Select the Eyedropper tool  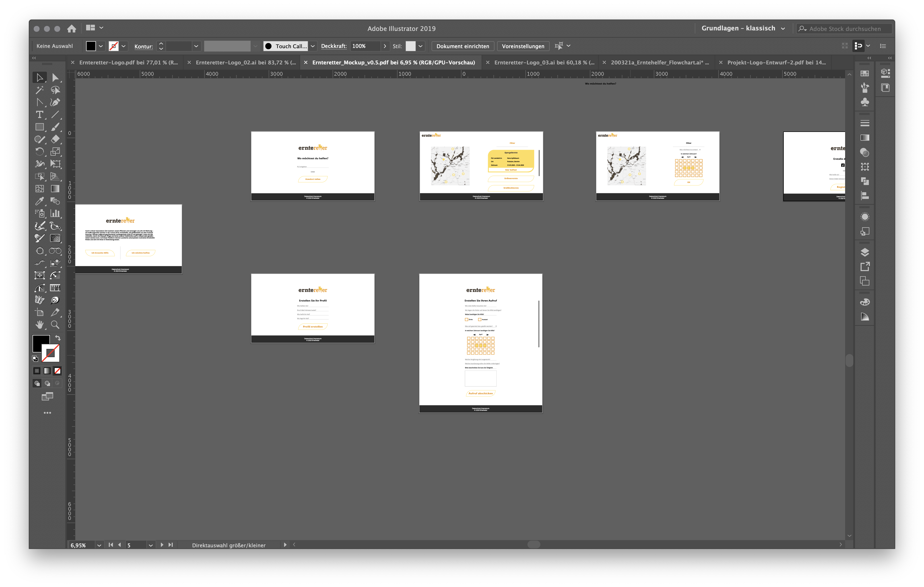[39, 201]
